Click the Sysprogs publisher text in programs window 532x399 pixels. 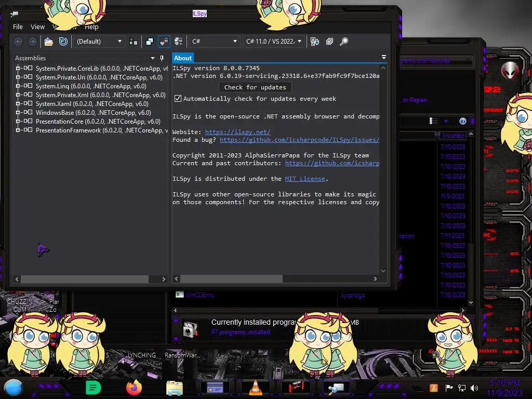click(353, 296)
